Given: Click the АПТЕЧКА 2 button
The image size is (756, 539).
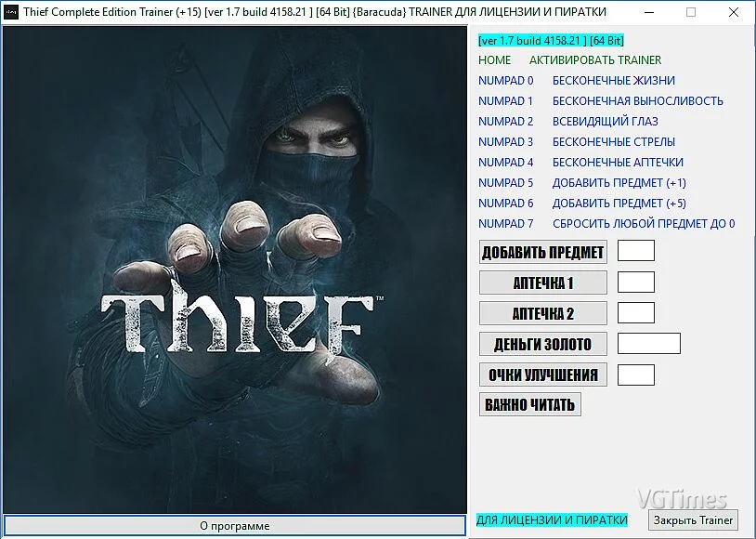Looking at the screenshot, I should pos(543,313).
